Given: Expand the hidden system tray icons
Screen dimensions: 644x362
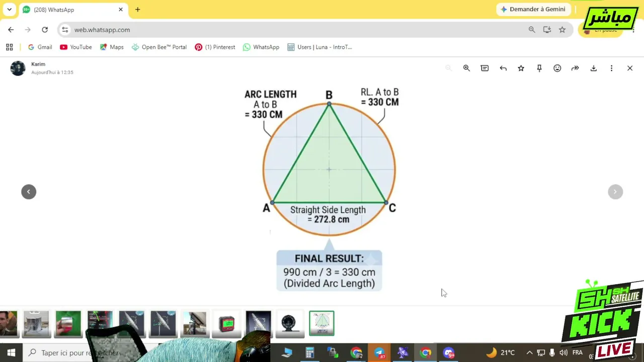Looking at the screenshot, I should click(529, 352).
